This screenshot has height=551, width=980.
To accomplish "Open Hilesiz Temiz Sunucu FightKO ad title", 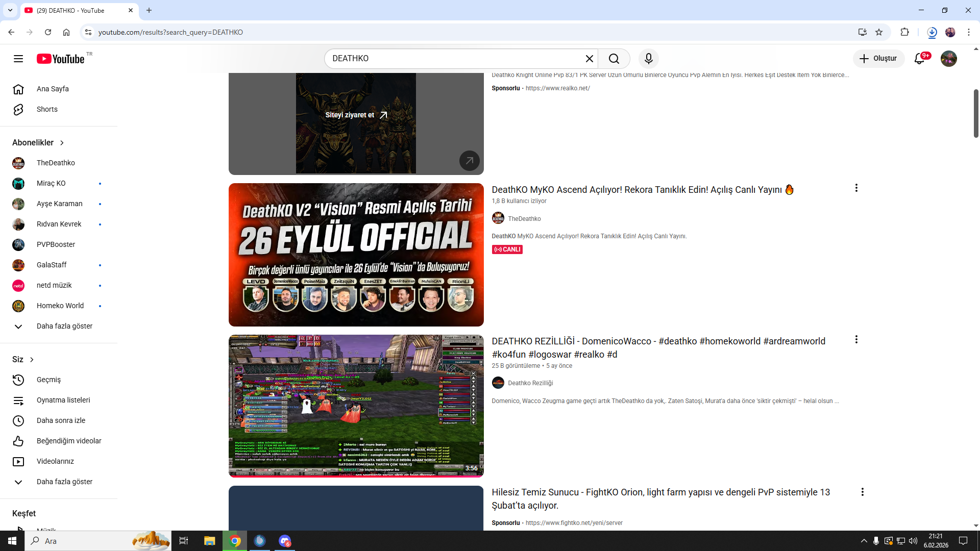I will [661, 499].
